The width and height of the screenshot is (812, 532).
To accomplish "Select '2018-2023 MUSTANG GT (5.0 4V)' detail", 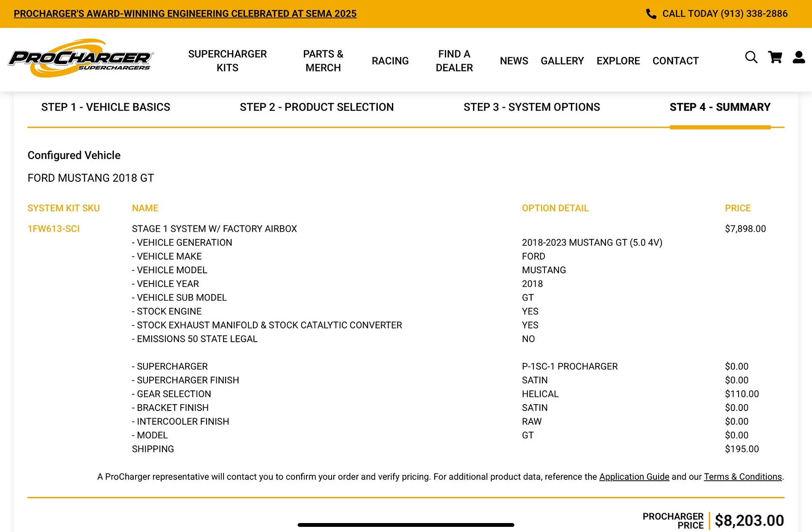I will 592,242.
